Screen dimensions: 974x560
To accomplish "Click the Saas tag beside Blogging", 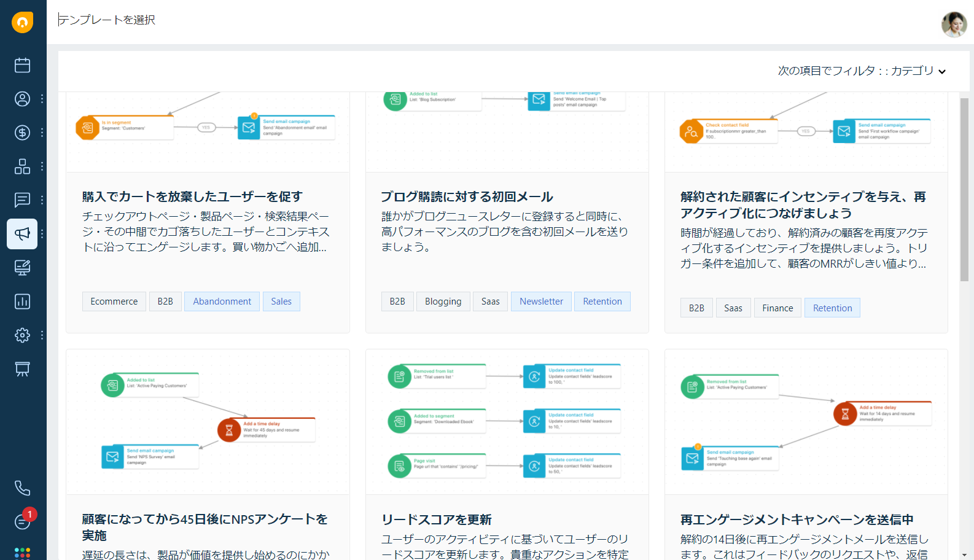I will pos(491,301).
